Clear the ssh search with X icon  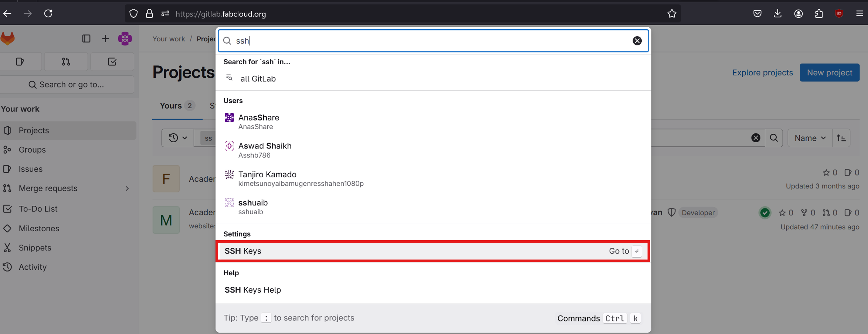[x=637, y=41]
